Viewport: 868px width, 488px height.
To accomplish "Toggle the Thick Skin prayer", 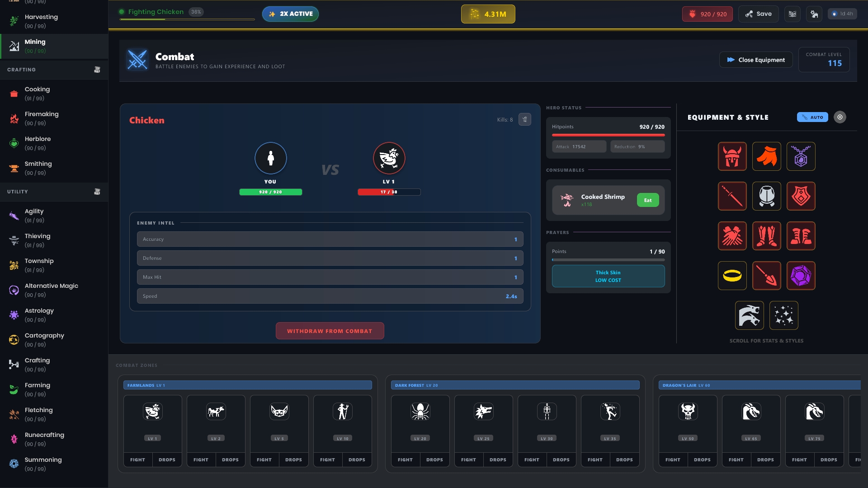I will click(608, 276).
